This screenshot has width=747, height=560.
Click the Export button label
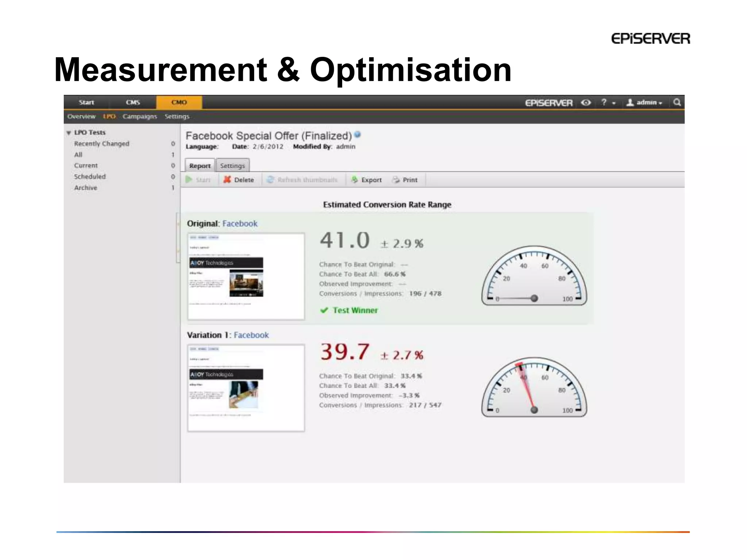click(x=371, y=180)
